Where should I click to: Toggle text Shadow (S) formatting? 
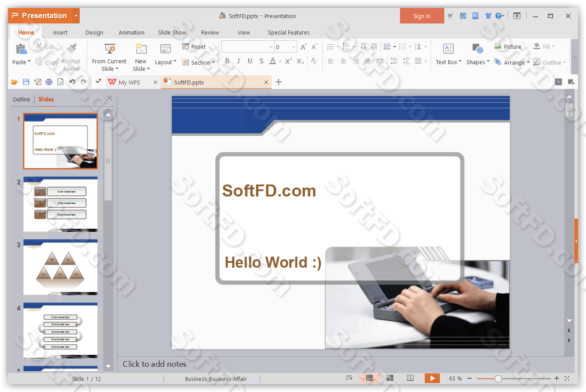click(261, 61)
